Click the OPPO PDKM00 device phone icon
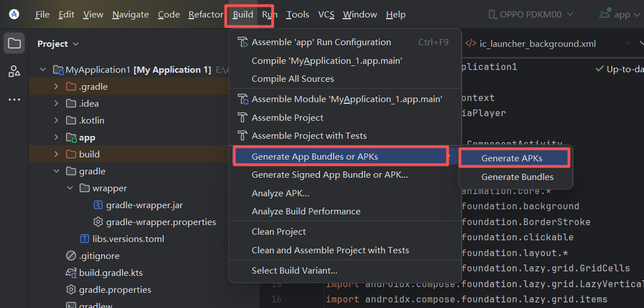 click(492, 15)
